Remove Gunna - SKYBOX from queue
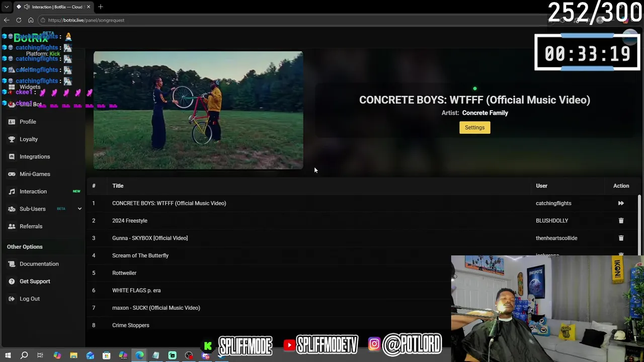The image size is (644, 362). tap(621, 238)
